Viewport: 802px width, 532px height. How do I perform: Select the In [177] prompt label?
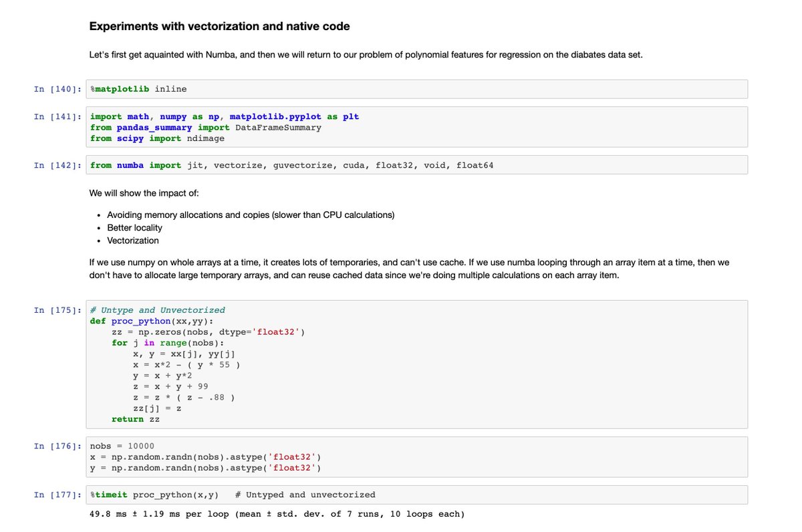[59, 495]
